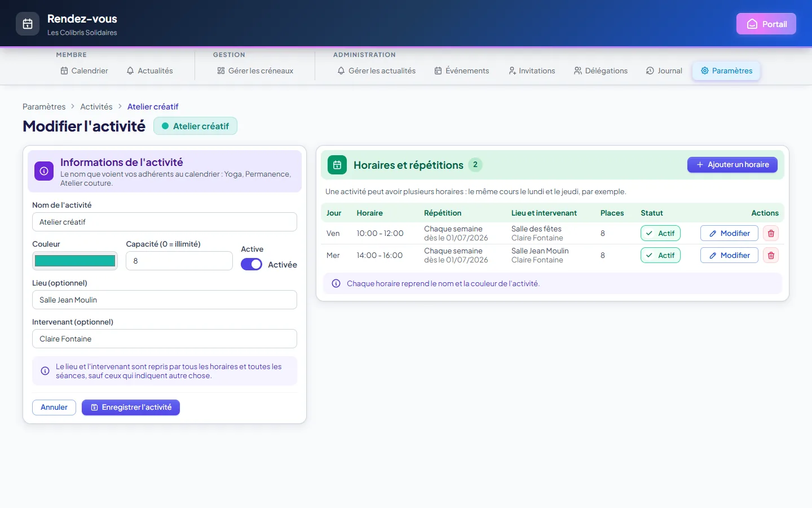Go to the Délégations tab
The image size is (812, 508).
click(601, 71)
